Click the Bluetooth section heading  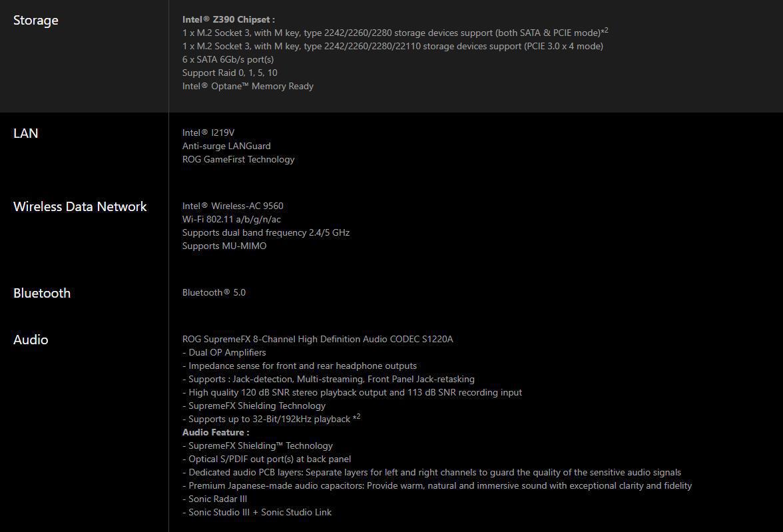42,293
